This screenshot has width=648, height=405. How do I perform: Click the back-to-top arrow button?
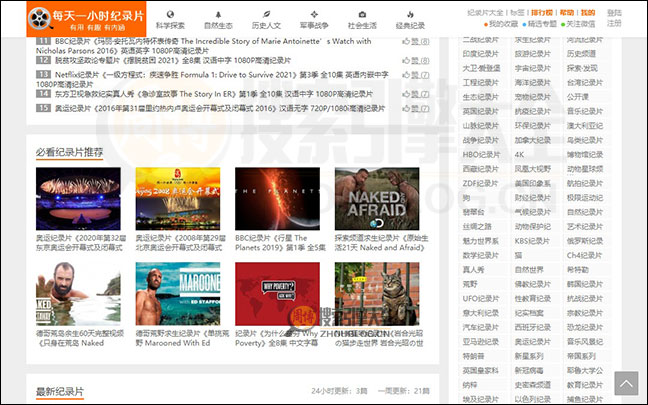pos(626,383)
